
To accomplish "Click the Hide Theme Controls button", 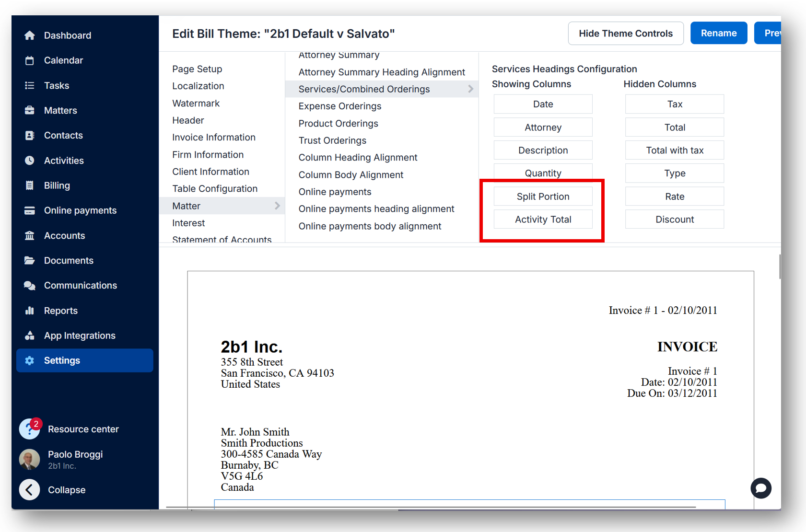I will [625, 34].
